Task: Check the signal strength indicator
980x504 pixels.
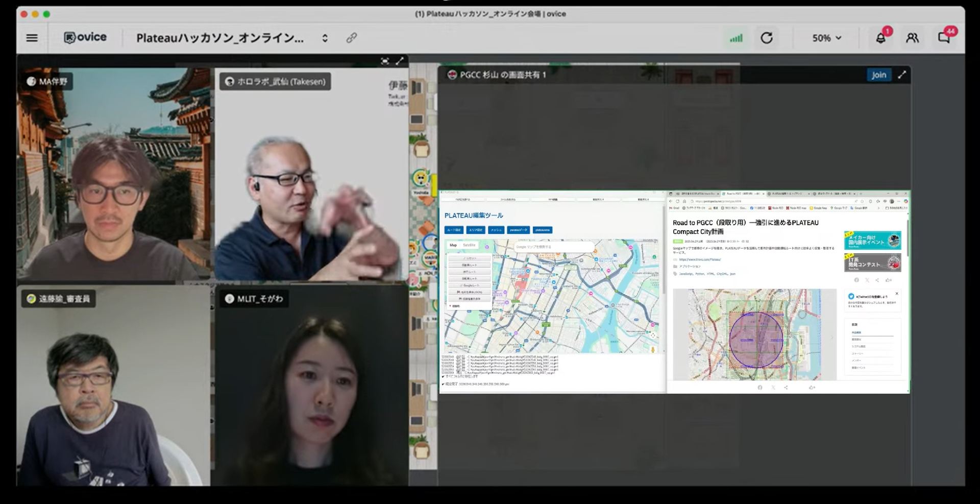Action: point(736,38)
